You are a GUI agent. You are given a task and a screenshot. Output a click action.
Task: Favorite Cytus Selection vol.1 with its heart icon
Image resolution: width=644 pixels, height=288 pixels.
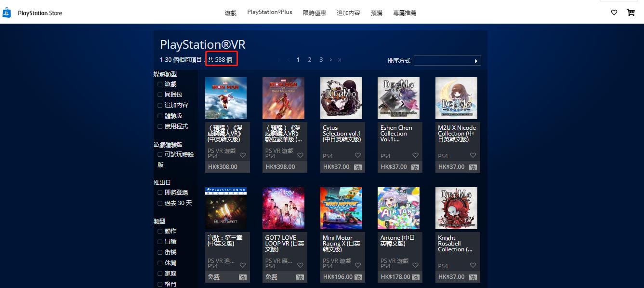(357, 155)
